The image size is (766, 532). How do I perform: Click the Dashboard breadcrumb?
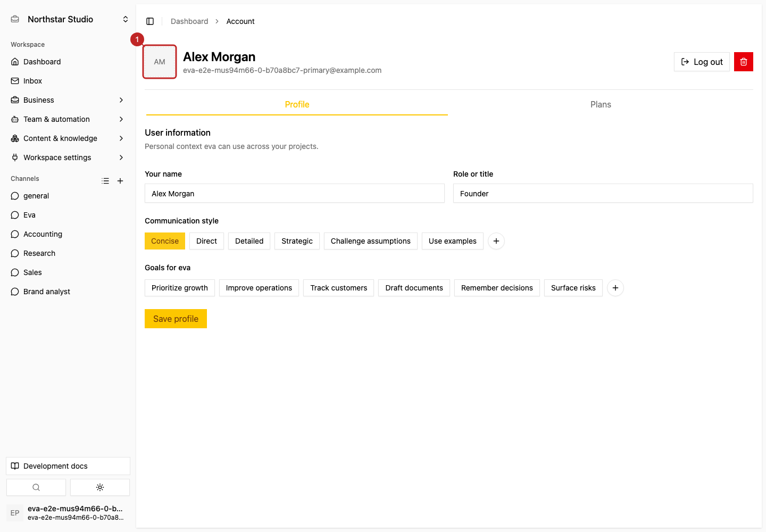point(189,21)
